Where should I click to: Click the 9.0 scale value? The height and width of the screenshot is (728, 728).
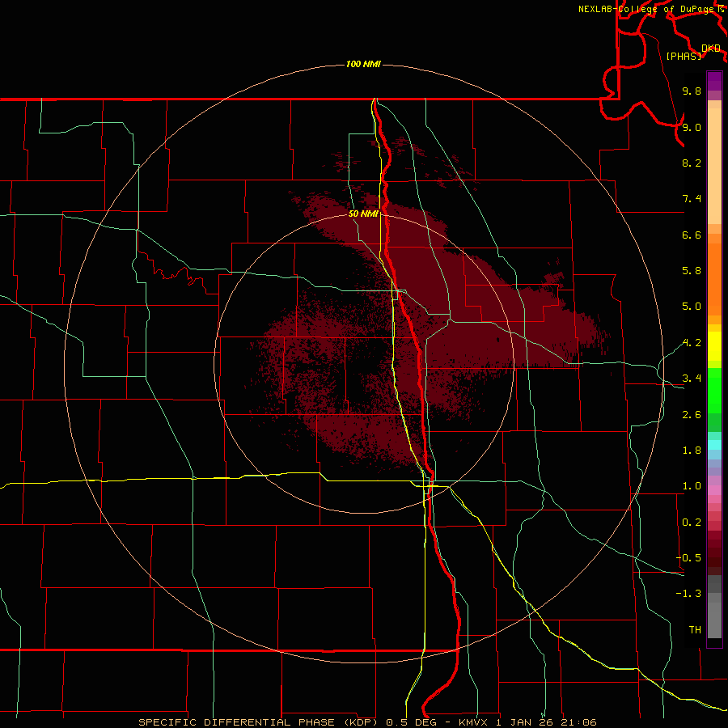coord(692,127)
